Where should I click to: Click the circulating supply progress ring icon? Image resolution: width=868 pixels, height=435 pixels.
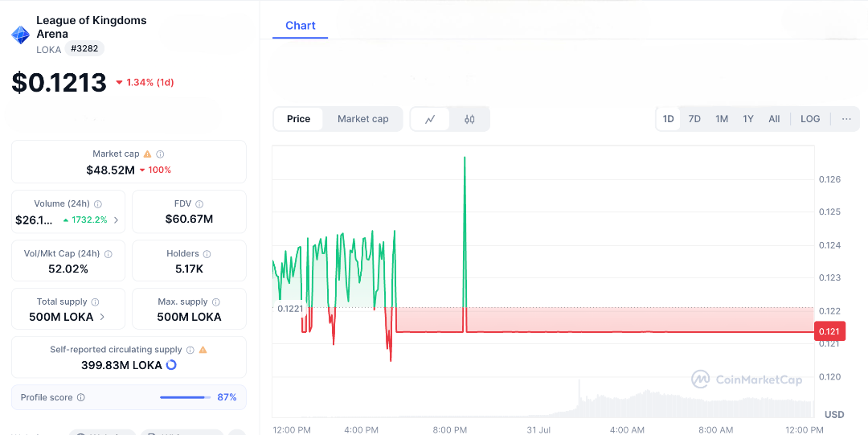point(171,365)
